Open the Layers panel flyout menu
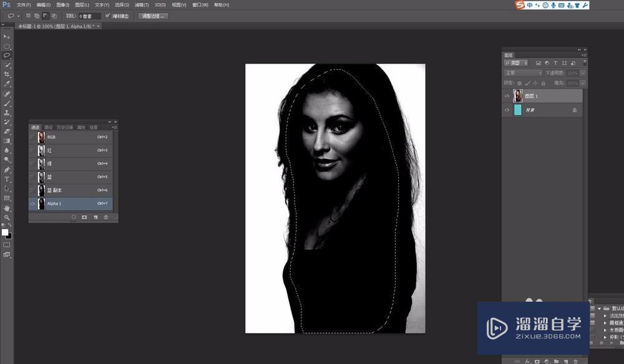624x364 pixels. 583,55
